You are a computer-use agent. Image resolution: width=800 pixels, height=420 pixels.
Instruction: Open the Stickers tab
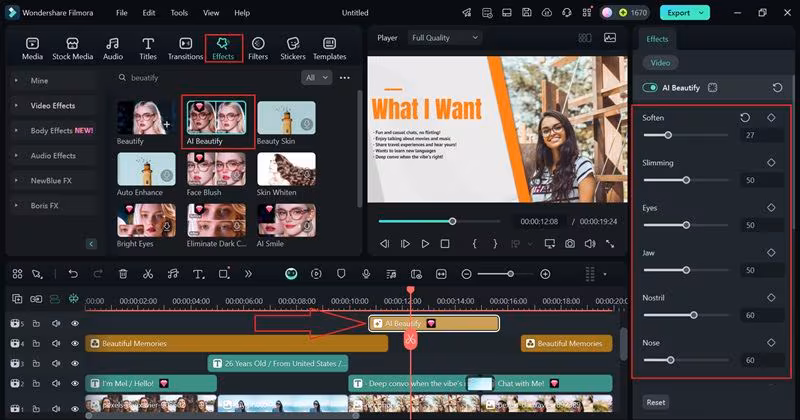click(293, 48)
